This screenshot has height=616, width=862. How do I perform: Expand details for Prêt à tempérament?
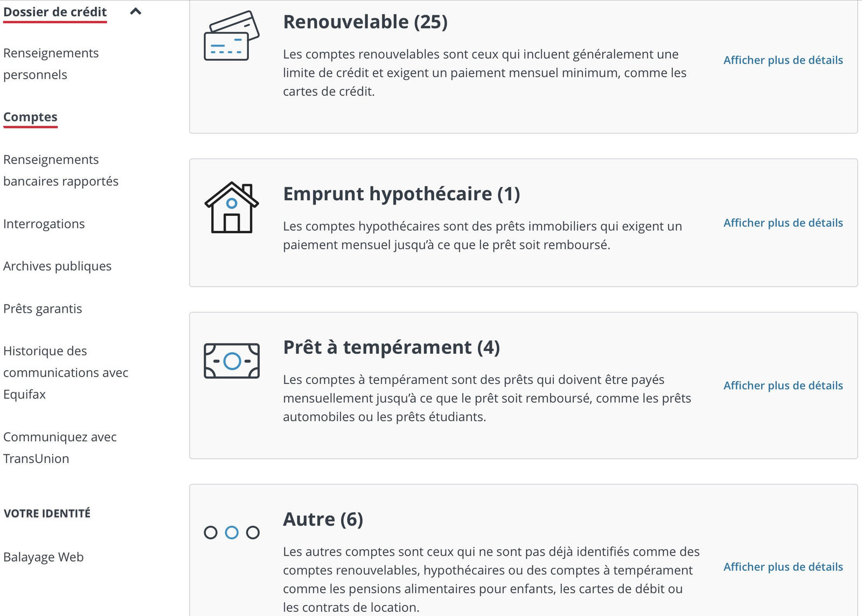783,386
